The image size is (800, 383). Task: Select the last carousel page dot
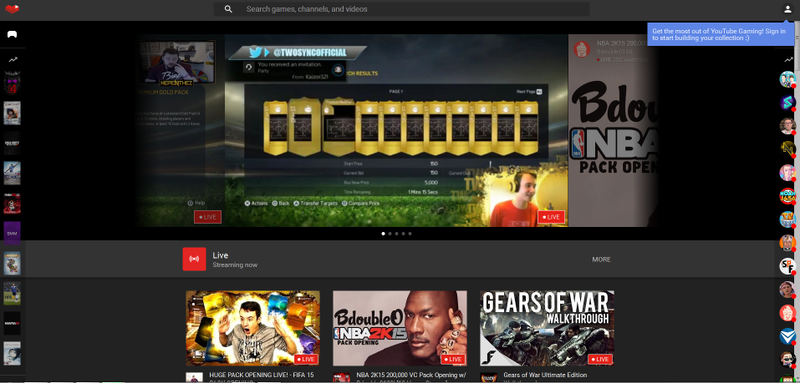pos(410,234)
